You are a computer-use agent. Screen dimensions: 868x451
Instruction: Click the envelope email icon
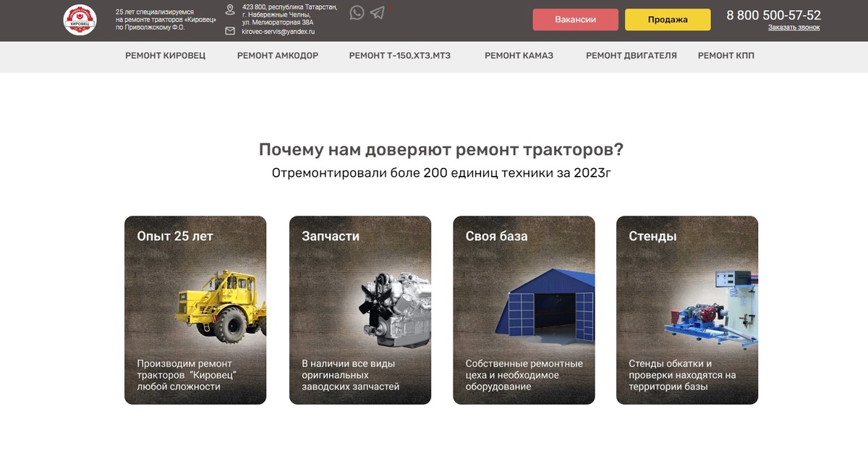pyautogui.click(x=230, y=31)
